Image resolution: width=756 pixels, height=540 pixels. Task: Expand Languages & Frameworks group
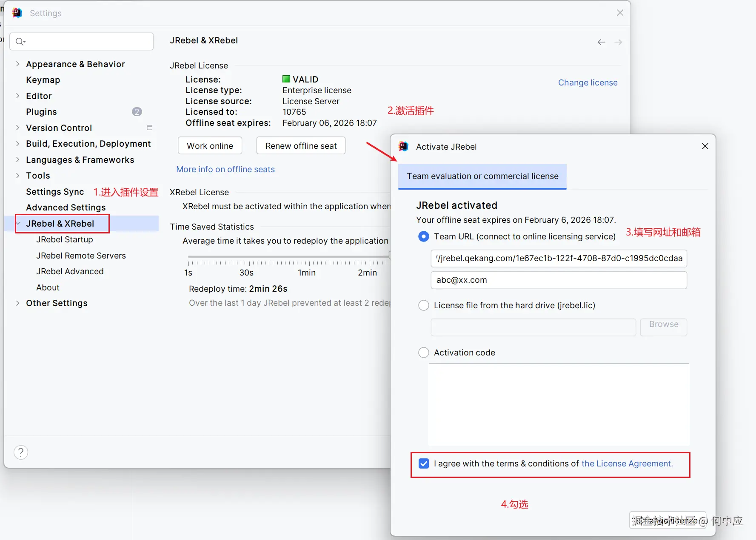[x=17, y=159]
